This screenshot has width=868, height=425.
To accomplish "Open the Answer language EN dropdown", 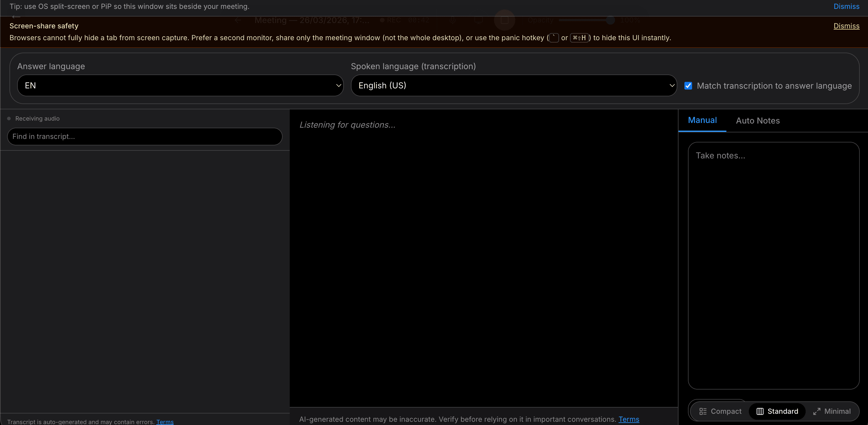I will click(x=180, y=85).
